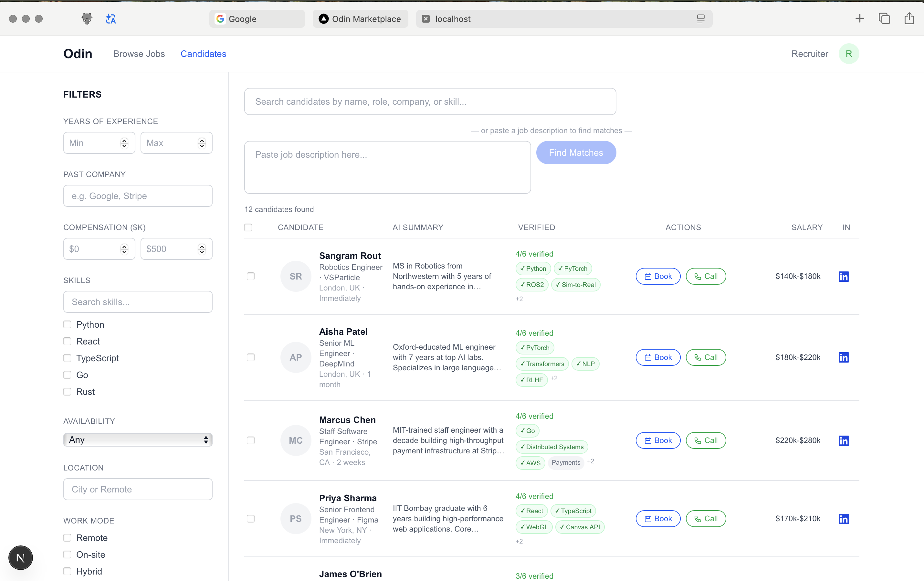Click the AP avatar for Aisha Patel

296,357
